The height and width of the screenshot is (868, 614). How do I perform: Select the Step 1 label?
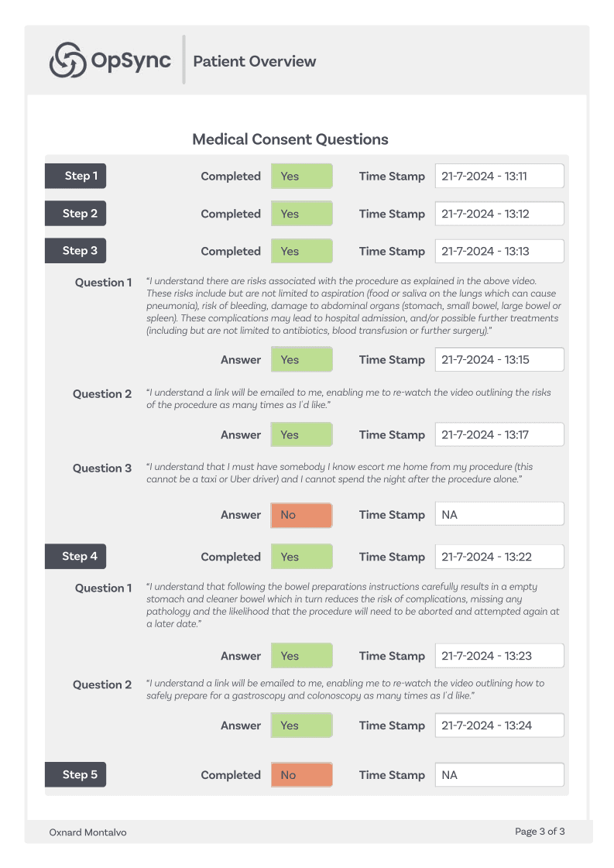tap(75, 176)
